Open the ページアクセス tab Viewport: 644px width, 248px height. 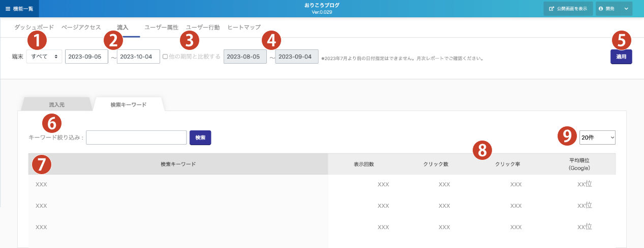pyautogui.click(x=81, y=27)
